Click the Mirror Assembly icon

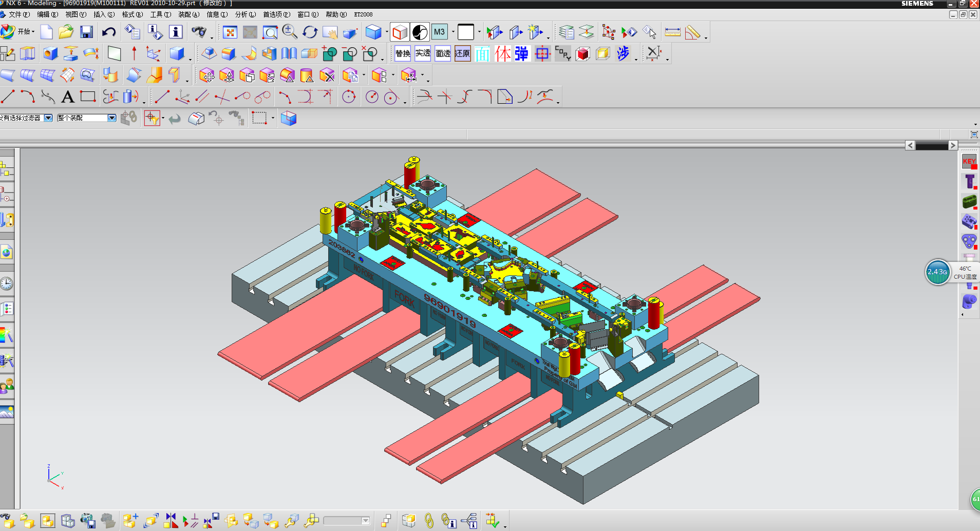(x=171, y=521)
